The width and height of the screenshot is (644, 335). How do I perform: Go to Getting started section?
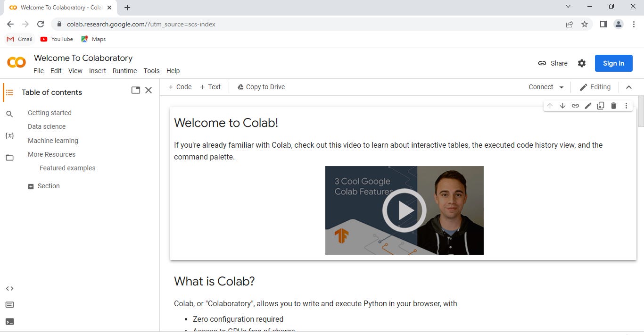[50, 113]
